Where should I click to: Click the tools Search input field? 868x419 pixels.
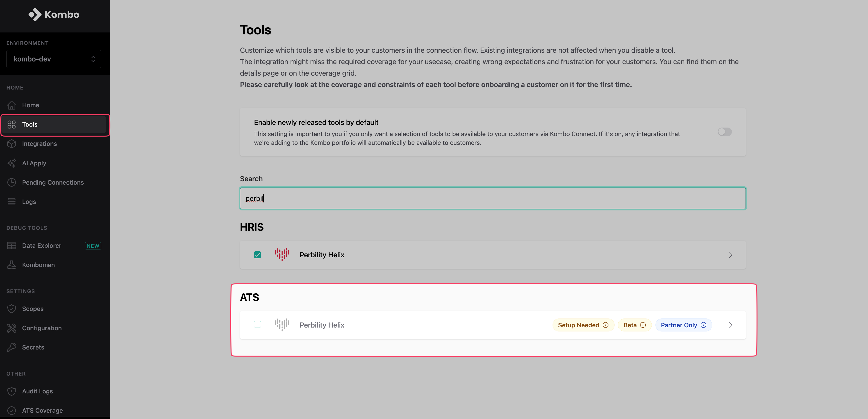click(x=493, y=198)
